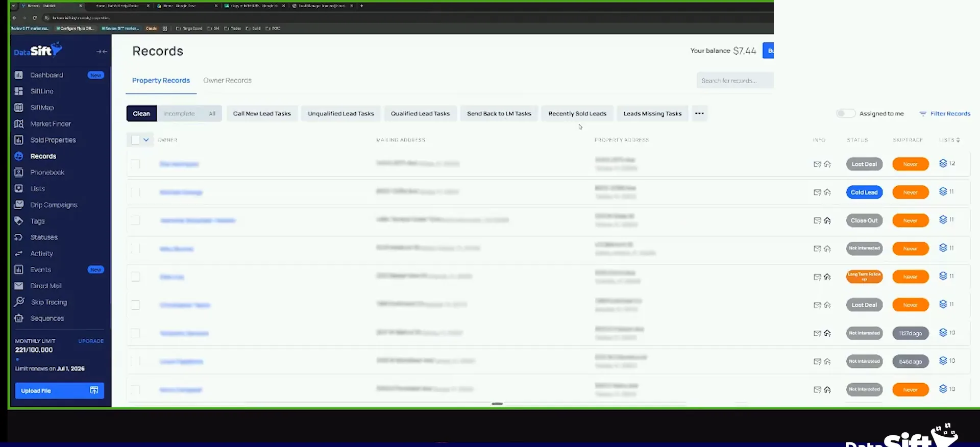This screenshot has height=447, width=980.
Task: Check the select-all checkbox in the table header
Action: 135,140
